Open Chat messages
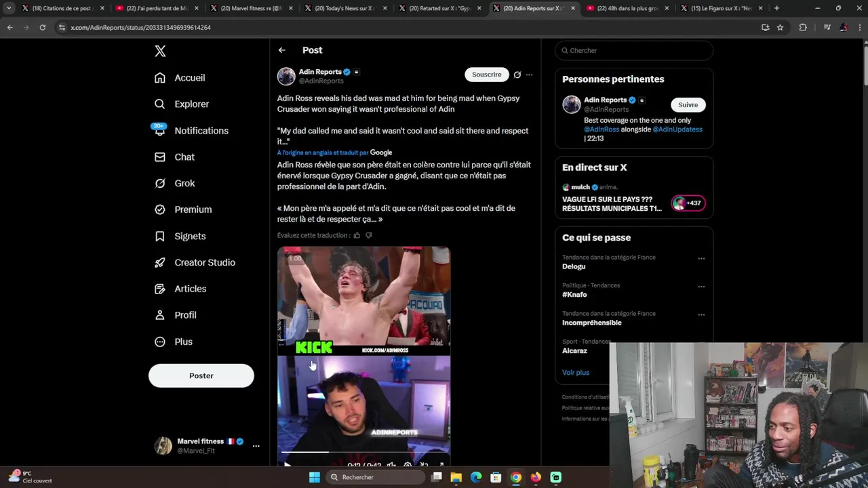Image resolution: width=868 pixels, height=488 pixels. pos(174,157)
